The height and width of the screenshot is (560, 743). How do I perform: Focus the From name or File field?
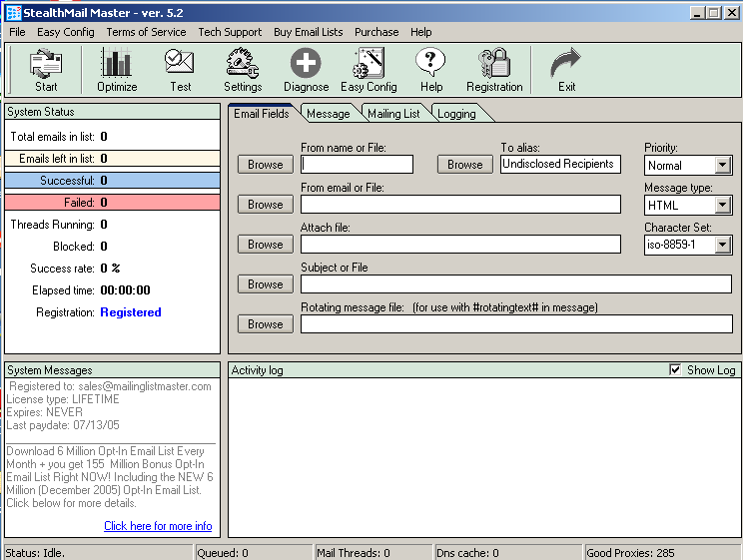point(357,165)
